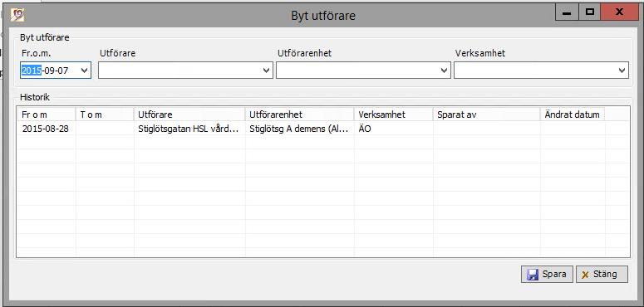Screen dimensions: 644x307
Task: Sort by the Sparat av column header
Action: (487, 115)
